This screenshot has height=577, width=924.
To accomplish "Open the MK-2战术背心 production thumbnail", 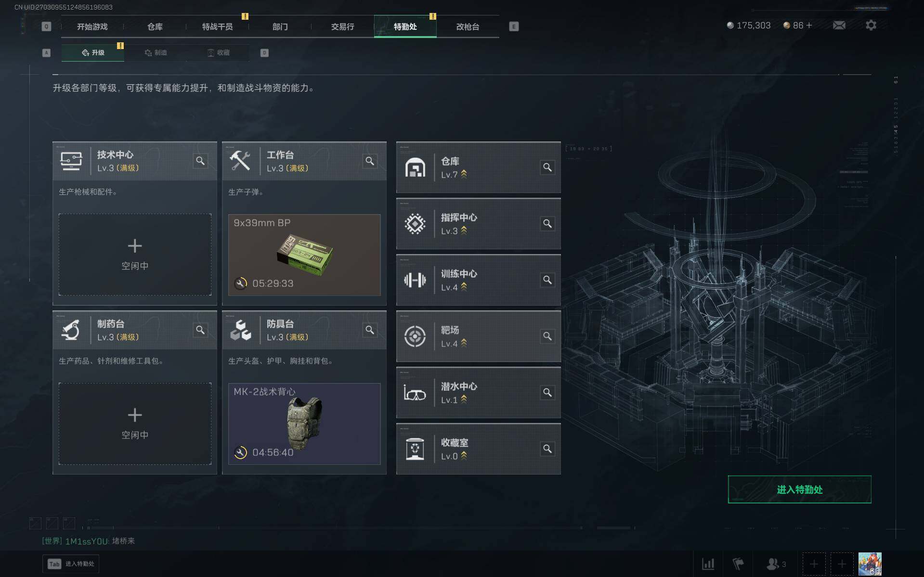I will 304,423.
